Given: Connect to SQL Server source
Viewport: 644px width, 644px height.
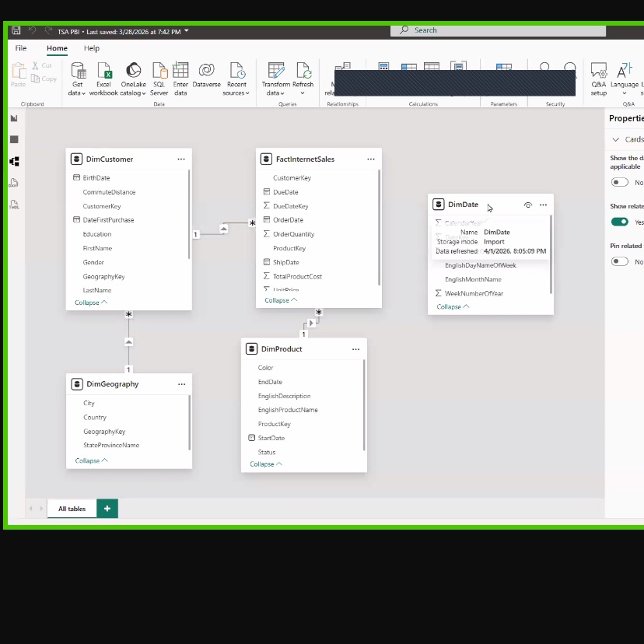Looking at the screenshot, I should (159, 79).
